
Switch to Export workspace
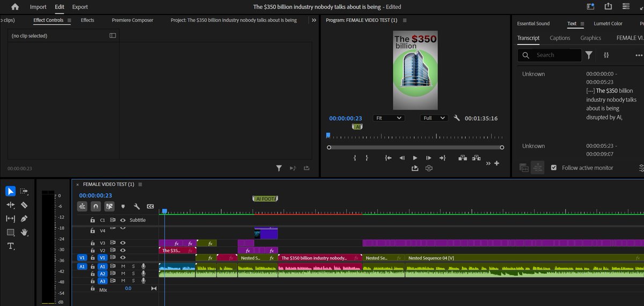[x=80, y=7]
